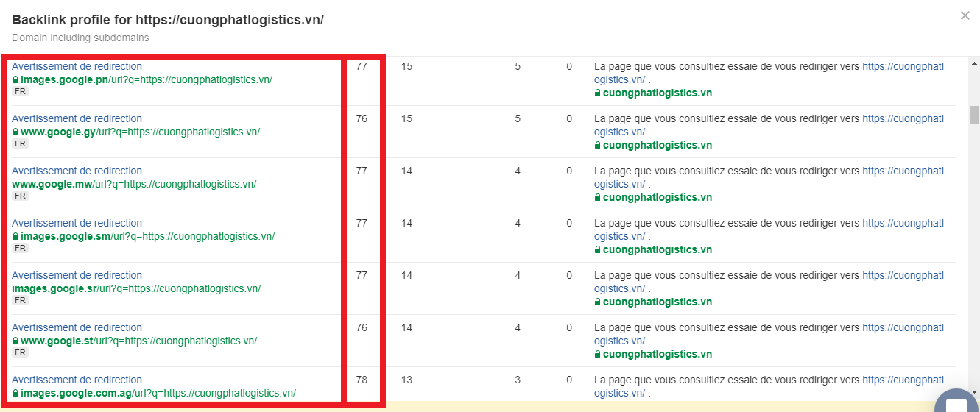Click FR language badge under www.google.mw

tap(20, 196)
